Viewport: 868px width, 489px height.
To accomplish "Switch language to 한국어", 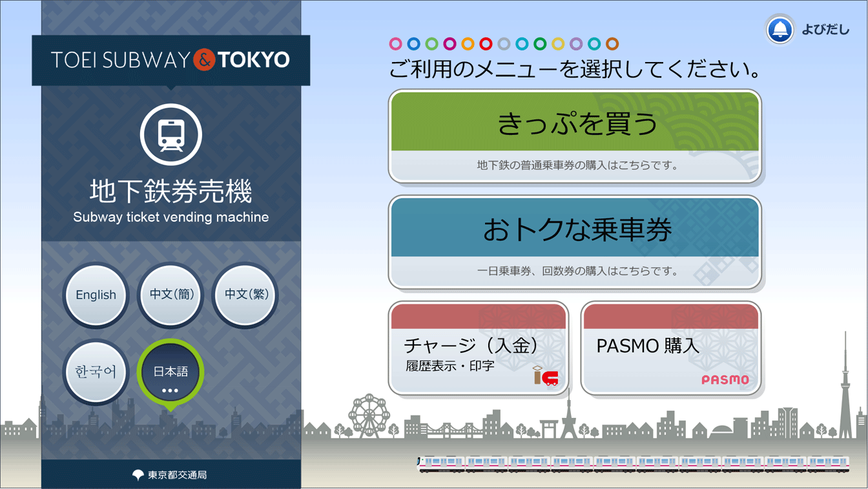I will pos(96,373).
